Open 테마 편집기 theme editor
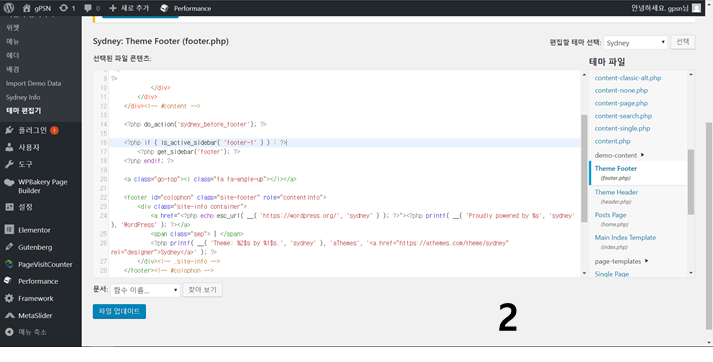Viewport: 713px width, 362px height. tap(24, 111)
